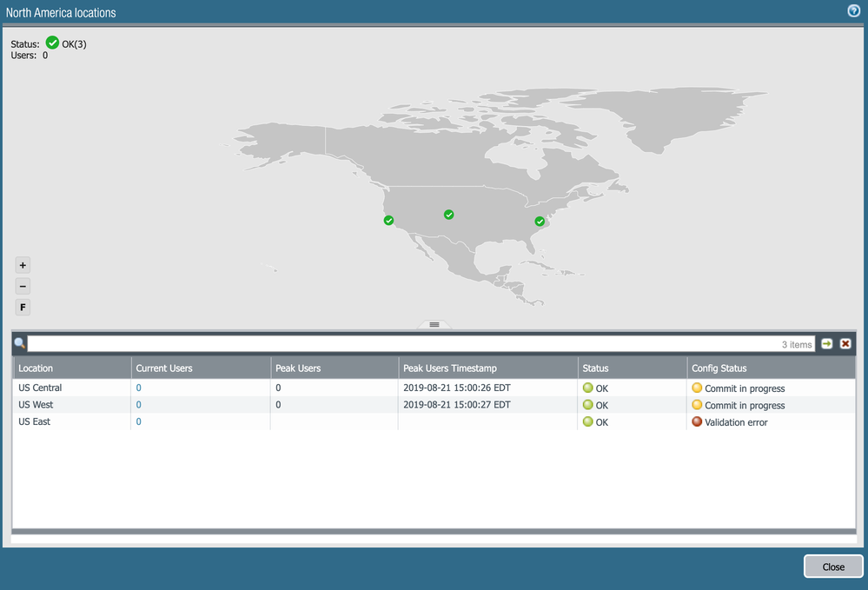Image resolution: width=868 pixels, height=590 pixels.
Task: Collapse the map panel splitter handle
Action: point(434,325)
